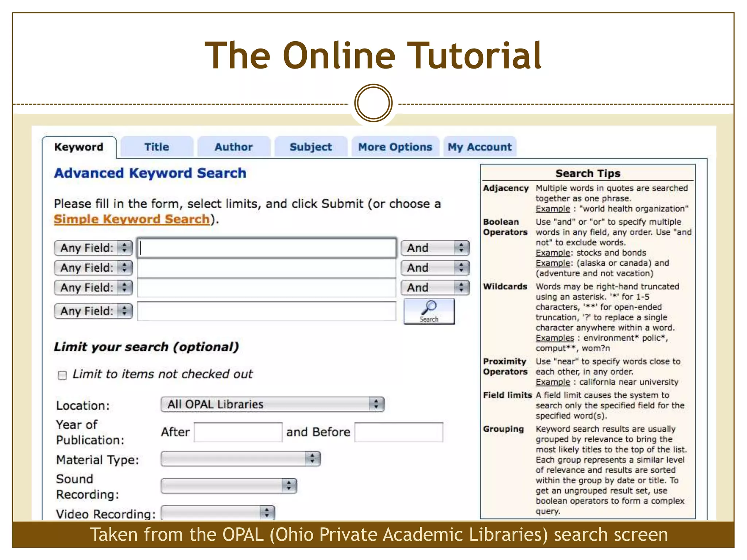Image resolution: width=747 pixels, height=560 pixels.
Task: Focus the first keyword search text field
Action: click(267, 248)
